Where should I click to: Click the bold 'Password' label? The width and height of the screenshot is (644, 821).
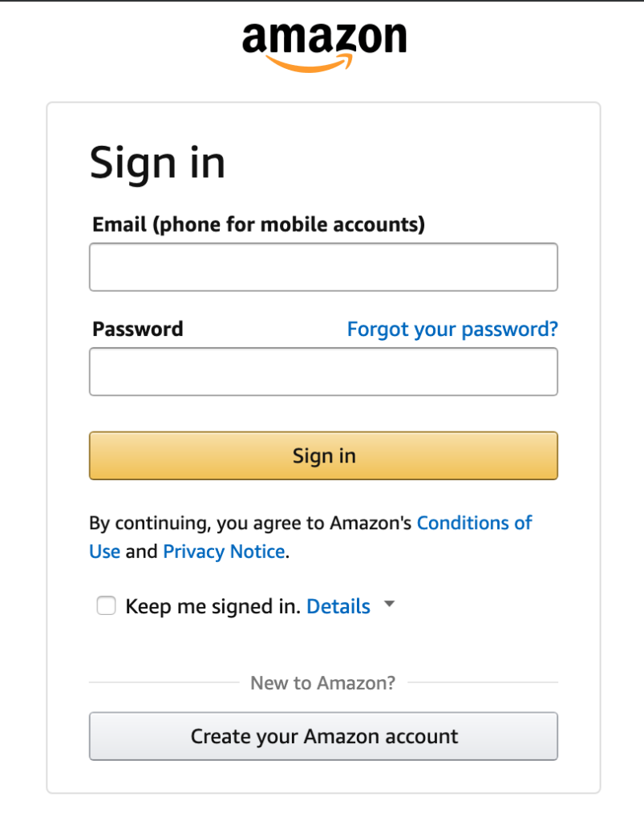click(x=137, y=329)
